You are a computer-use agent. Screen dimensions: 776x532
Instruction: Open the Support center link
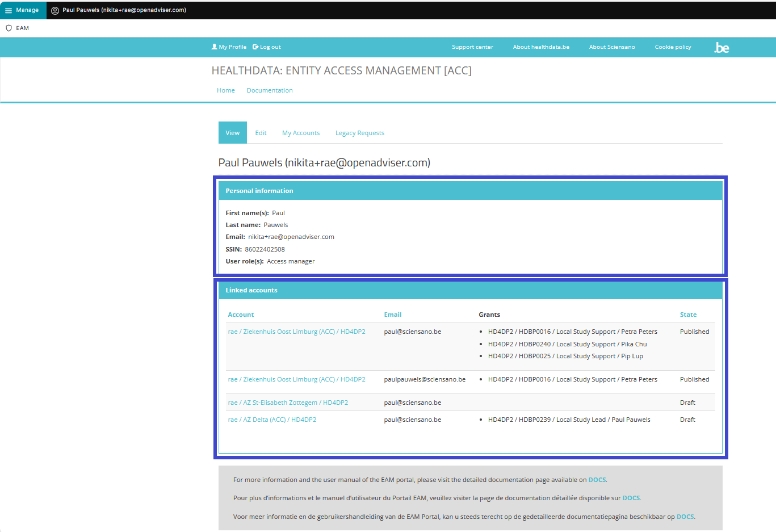coord(472,47)
